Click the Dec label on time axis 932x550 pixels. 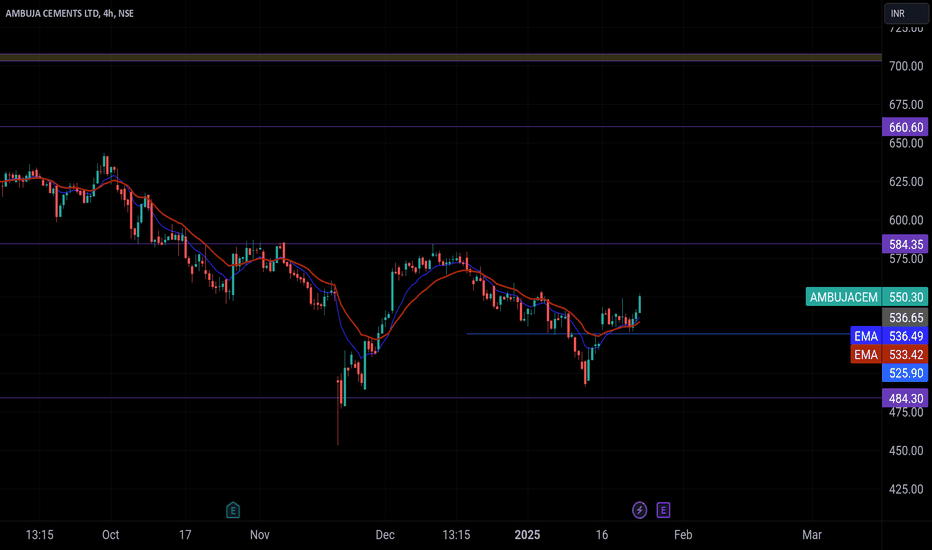coord(385,535)
